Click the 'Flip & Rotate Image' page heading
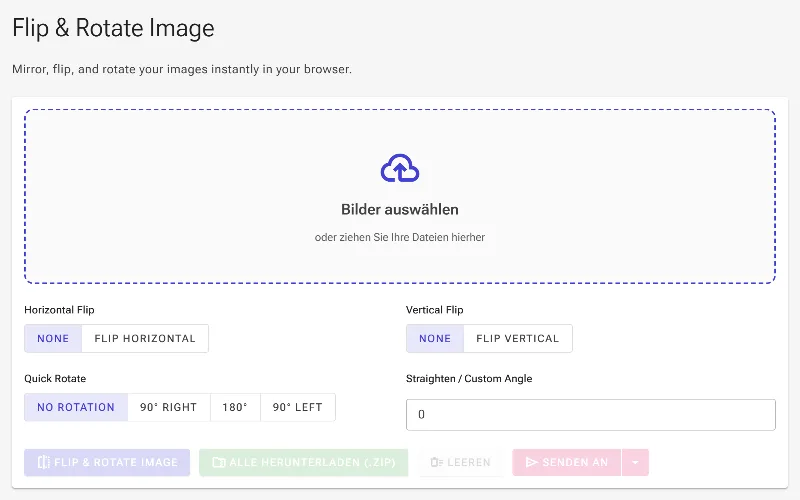 click(113, 28)
